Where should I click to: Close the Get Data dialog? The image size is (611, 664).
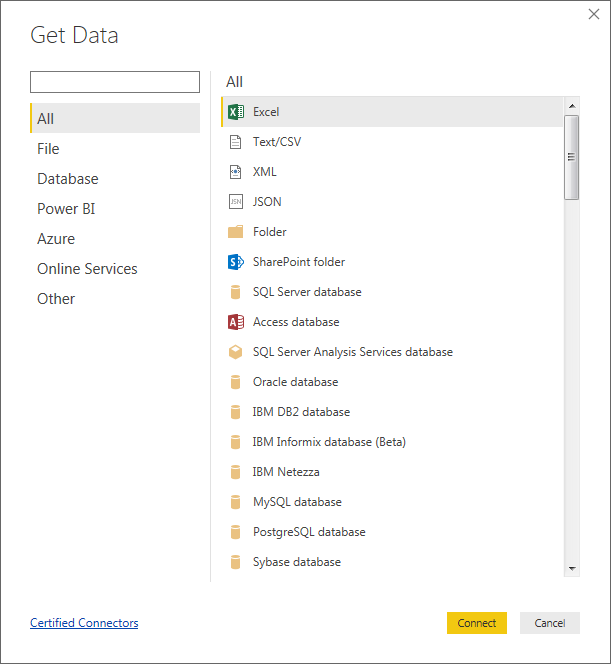pyautogui.click(x=594, y=14)
